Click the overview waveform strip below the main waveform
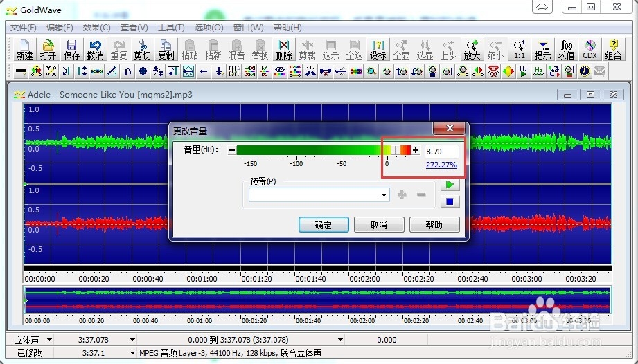The height and width of the screenshot is (364, 638). coord(317,300)
